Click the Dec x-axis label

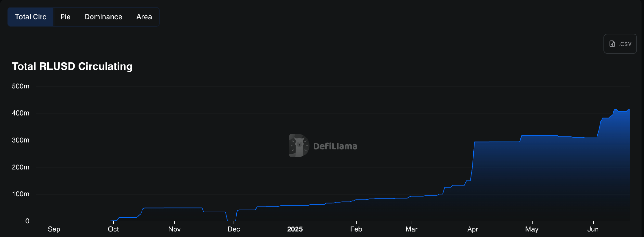pyautogui.click(x=234, y=229)
